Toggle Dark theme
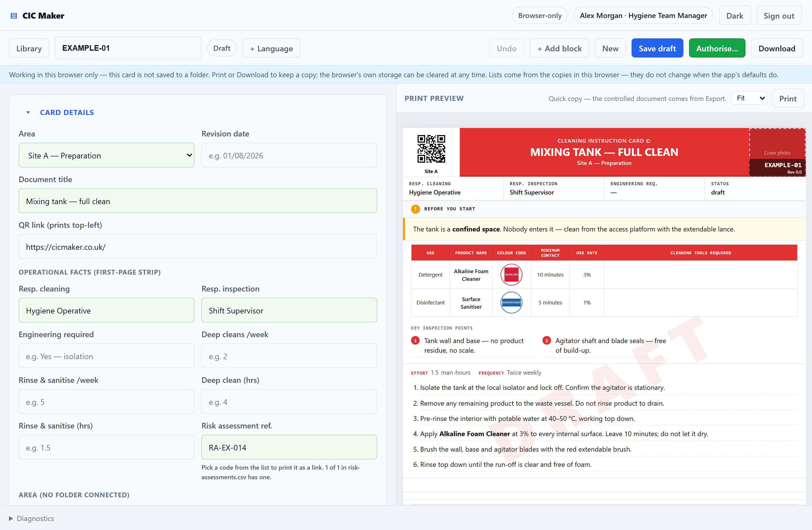The width and height of the screenshot is (812, 530). click(734, 16)
